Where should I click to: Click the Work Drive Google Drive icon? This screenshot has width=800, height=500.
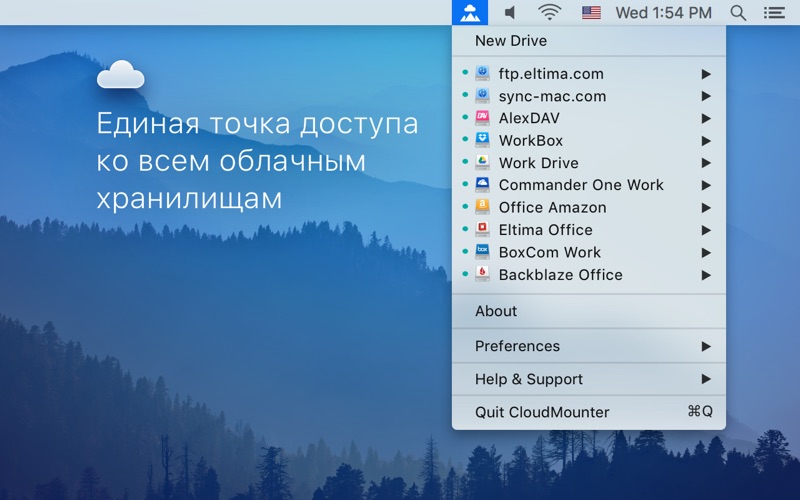(x=482, y=163)
